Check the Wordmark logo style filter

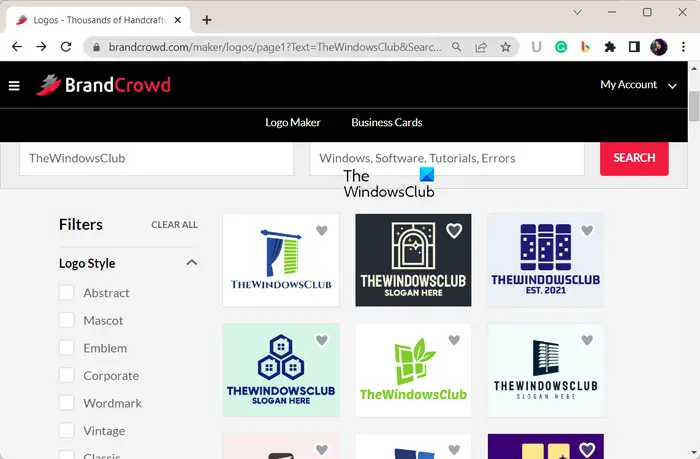click(x=67, y=403)
